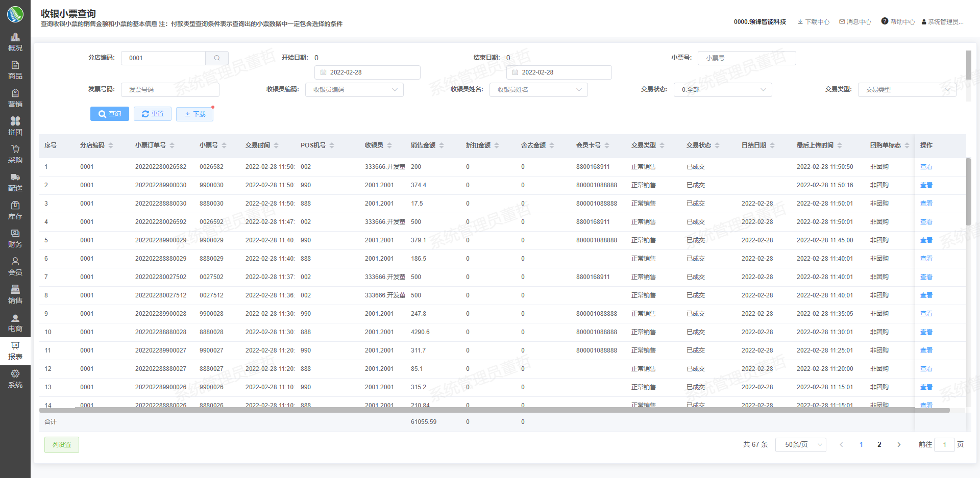Open the 会员 member sidebar icon

tap(15, 262)
